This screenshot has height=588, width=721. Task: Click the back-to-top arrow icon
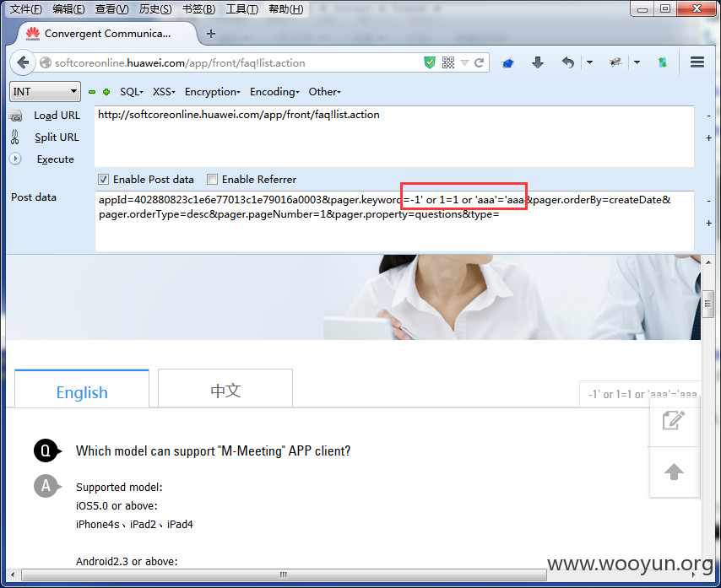(674, 472)
